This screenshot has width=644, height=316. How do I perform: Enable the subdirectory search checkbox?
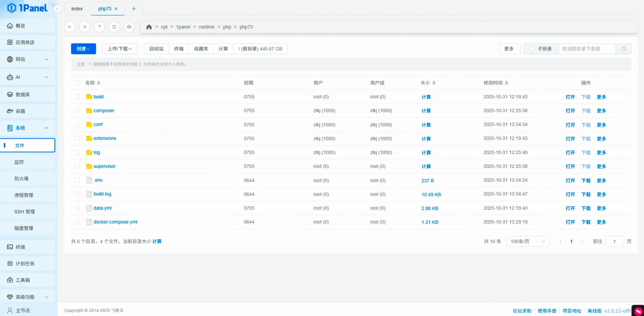(532, 49)
